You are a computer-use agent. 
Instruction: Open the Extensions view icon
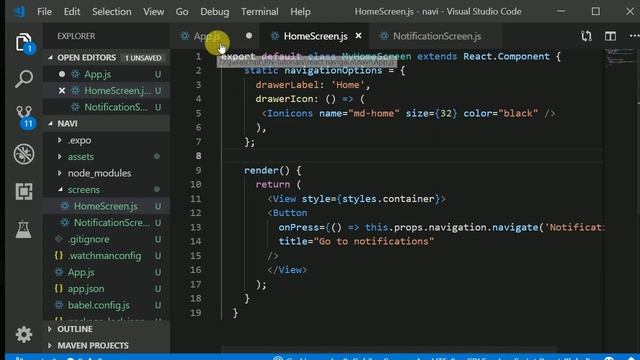24,191
